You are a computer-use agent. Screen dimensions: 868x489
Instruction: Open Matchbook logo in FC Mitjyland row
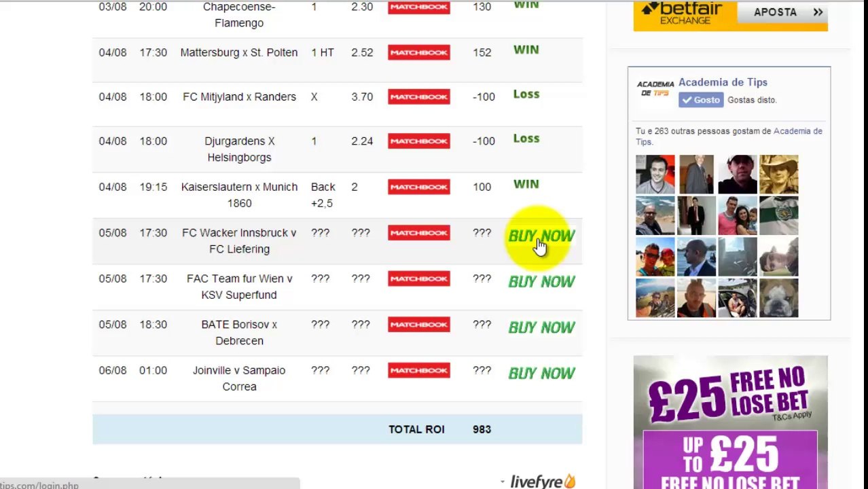click(x=419, y=96)
